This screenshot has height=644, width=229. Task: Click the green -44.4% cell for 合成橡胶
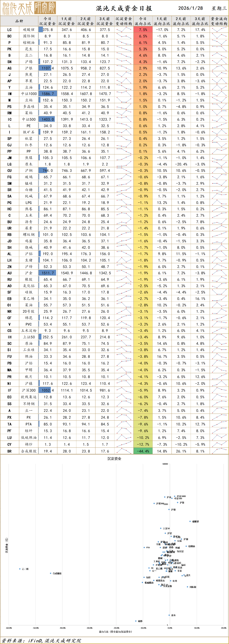pos(143,451)
